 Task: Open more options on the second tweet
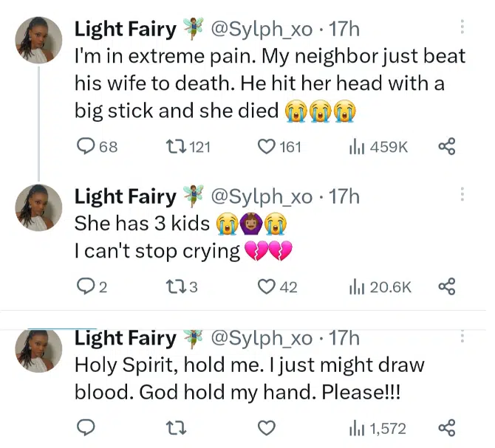[462, 196]
